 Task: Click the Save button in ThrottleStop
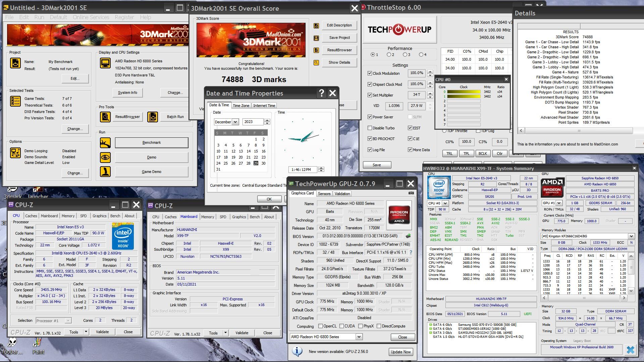[377, 165]
